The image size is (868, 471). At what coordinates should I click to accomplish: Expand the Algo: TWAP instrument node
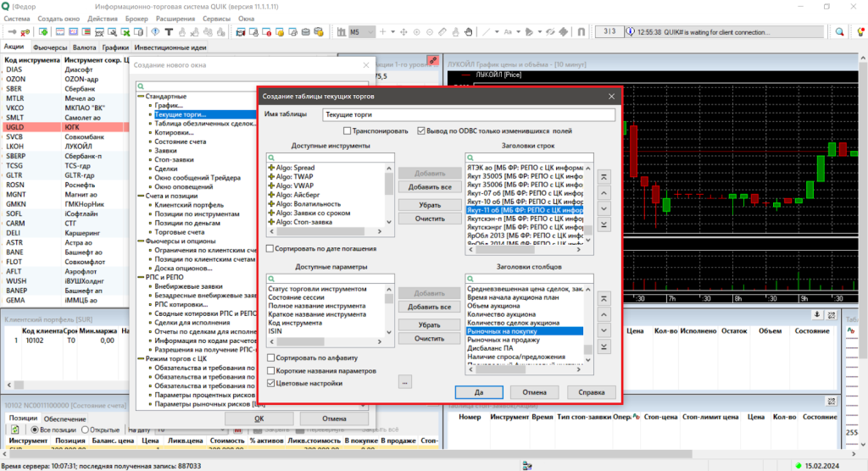[x=271, y=176]
